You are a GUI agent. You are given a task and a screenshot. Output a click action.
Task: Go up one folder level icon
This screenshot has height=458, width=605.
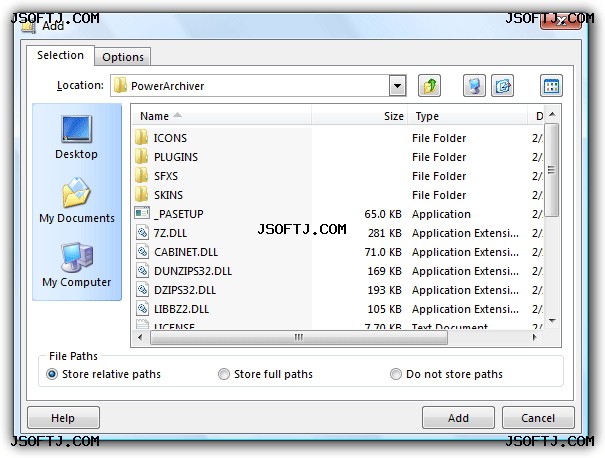click(429, 85)
